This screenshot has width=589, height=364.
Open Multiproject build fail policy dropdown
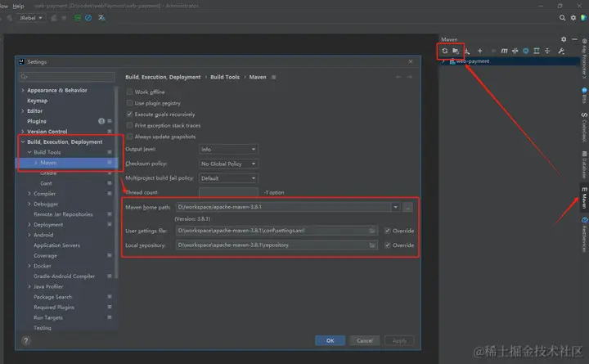point(228,178)
